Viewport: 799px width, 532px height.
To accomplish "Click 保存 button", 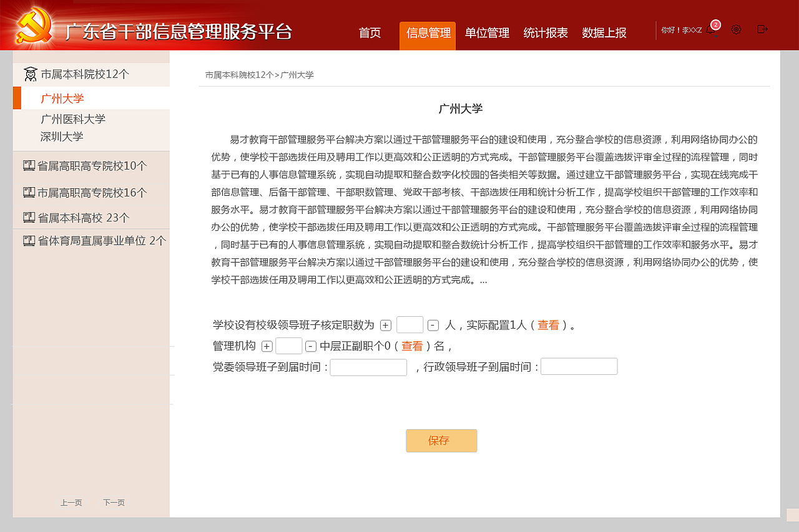I will point(441,440).
